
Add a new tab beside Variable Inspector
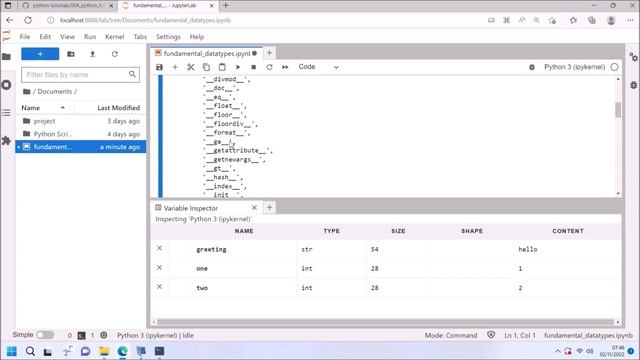269,207
